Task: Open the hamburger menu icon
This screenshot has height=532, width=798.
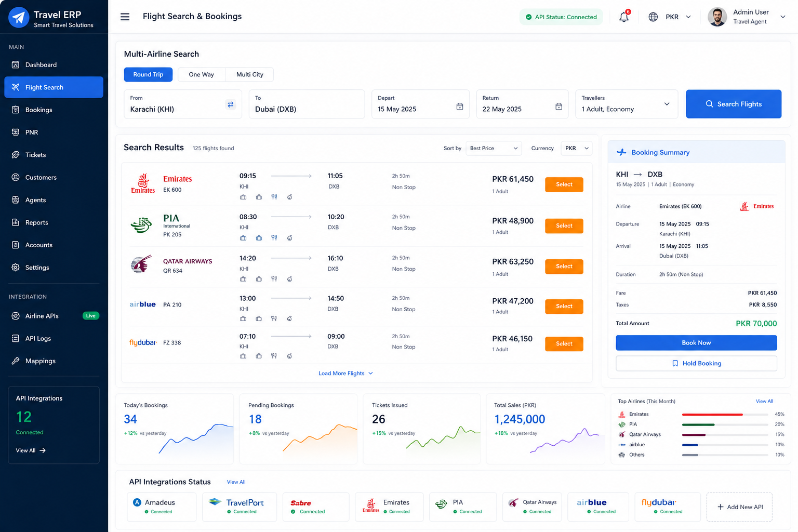Action: click(x=125, y=17)
